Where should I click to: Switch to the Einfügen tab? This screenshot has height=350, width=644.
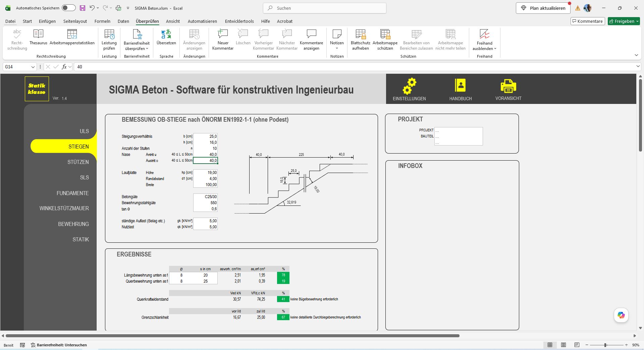47,21
